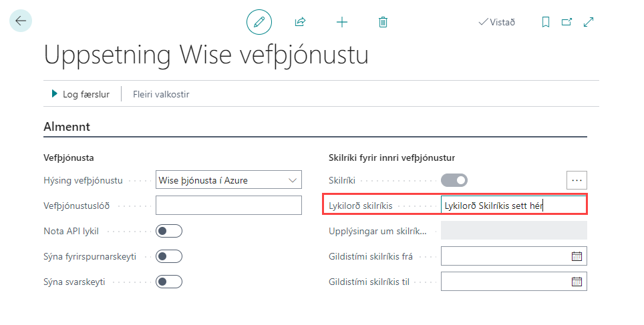Click the pencil edit icon
Image resolution: width=644 pixels, height=325 pixels.
(259, 22)
